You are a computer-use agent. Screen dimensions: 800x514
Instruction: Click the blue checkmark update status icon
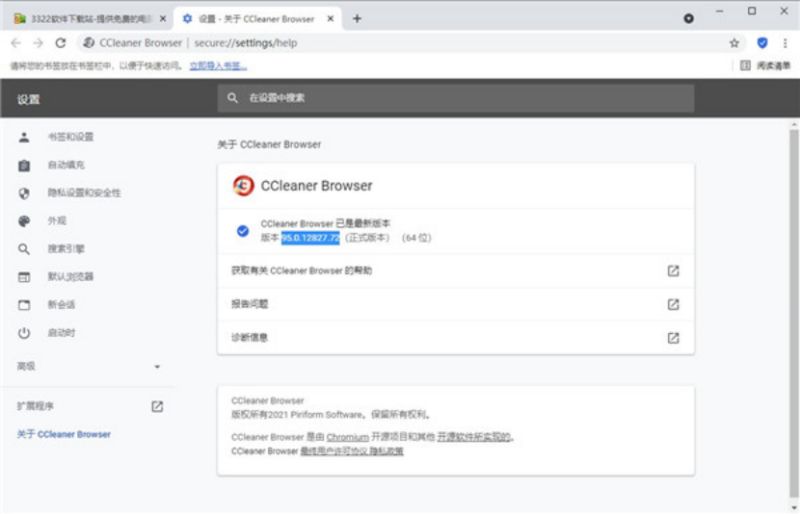(243, 231)
